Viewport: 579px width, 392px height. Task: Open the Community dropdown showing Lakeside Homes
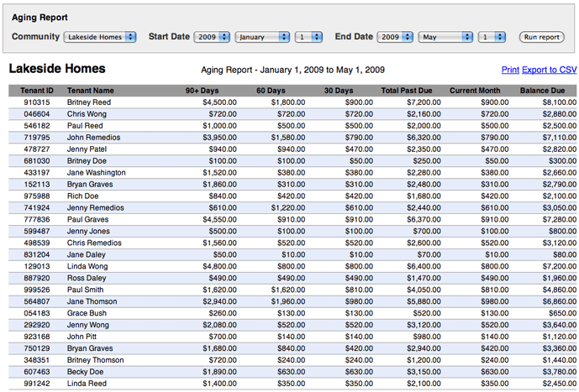click(x=100, y=37)
